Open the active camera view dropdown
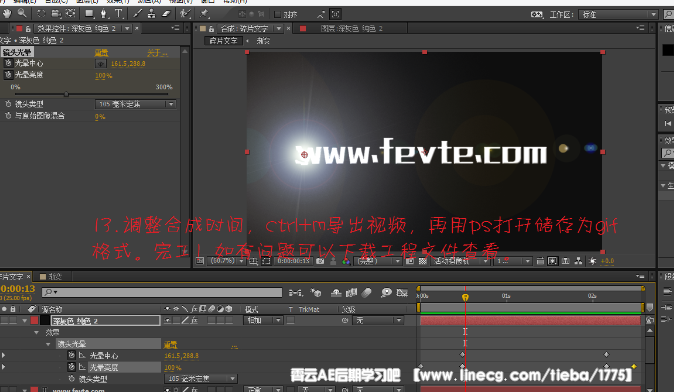 (461, 261)
